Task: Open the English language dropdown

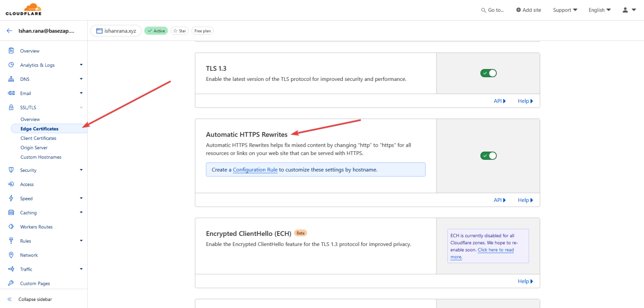Action: coord(599,10)
